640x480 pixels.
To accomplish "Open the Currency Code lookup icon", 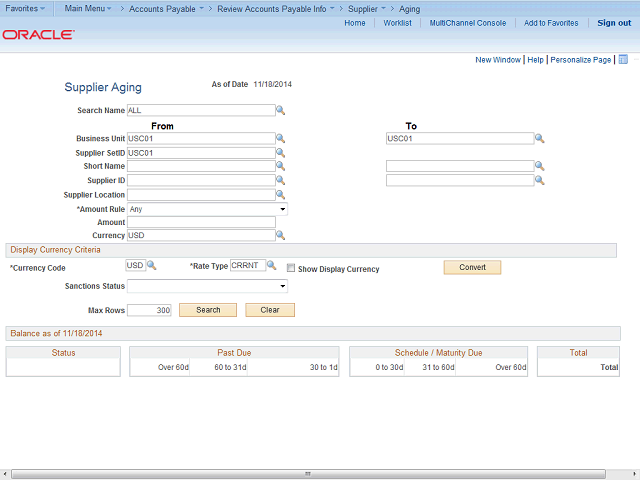I will [152, 266].
